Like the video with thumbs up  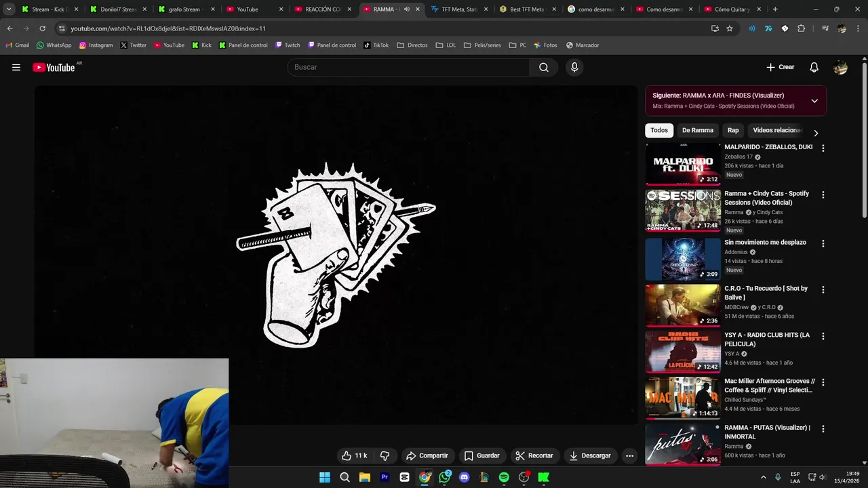click(355, 455)
